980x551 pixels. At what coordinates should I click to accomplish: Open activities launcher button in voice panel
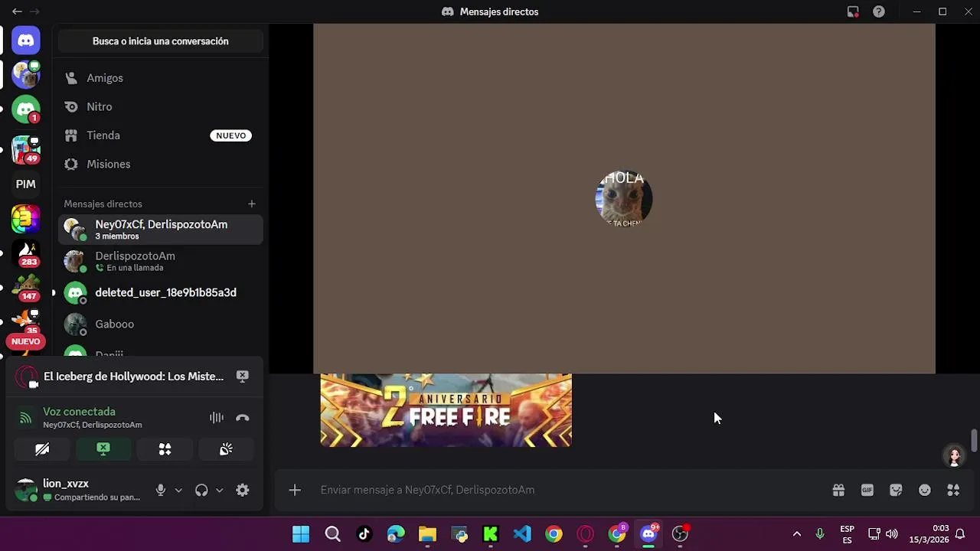(165, 449)
